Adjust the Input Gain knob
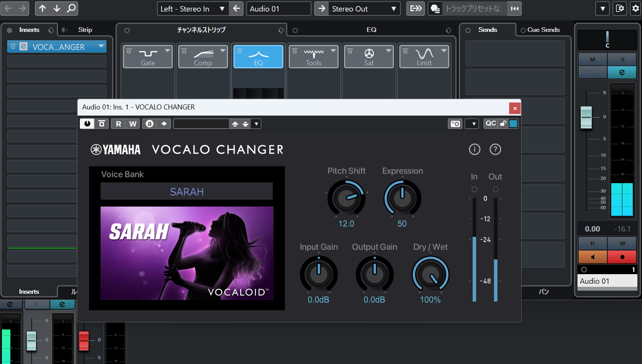 (x=319, y=274)
